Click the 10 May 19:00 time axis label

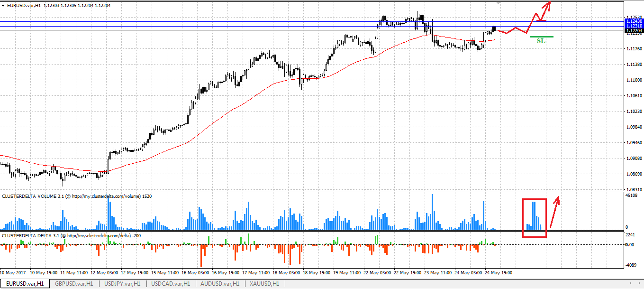point(44,273)
